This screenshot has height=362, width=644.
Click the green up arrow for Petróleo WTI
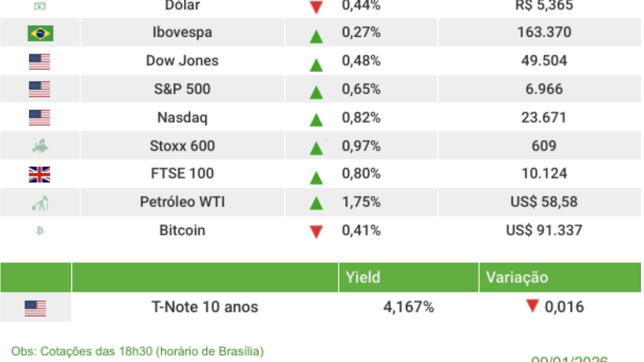click(316, 203)
